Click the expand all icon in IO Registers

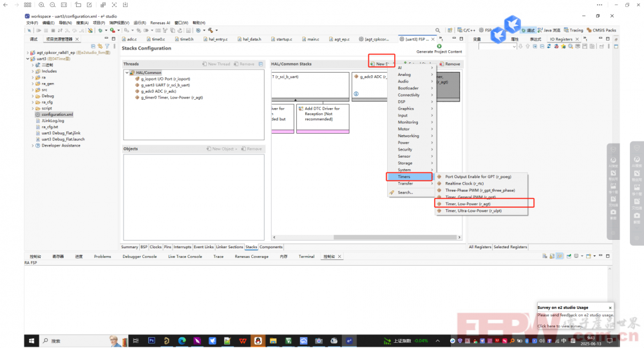[x=535, y=47]
